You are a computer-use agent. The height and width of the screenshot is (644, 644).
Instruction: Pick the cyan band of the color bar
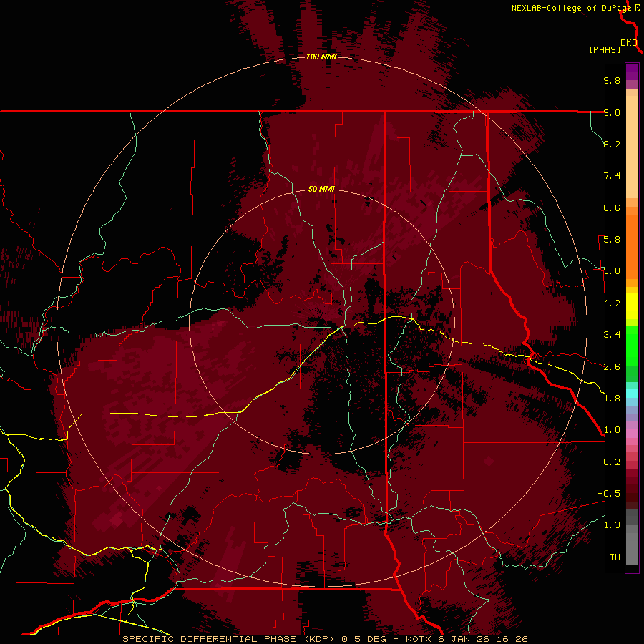[x=632, y=394]
